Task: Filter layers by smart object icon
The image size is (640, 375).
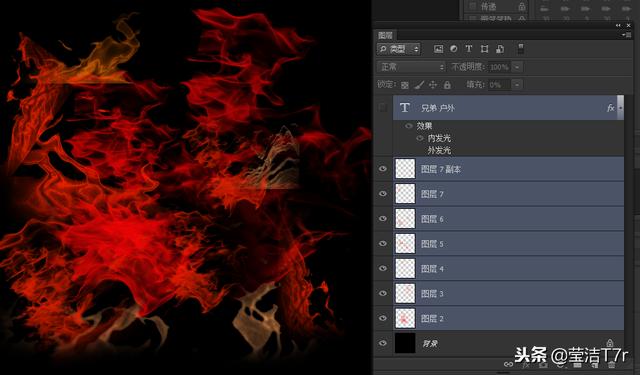Action: [500, 49]
